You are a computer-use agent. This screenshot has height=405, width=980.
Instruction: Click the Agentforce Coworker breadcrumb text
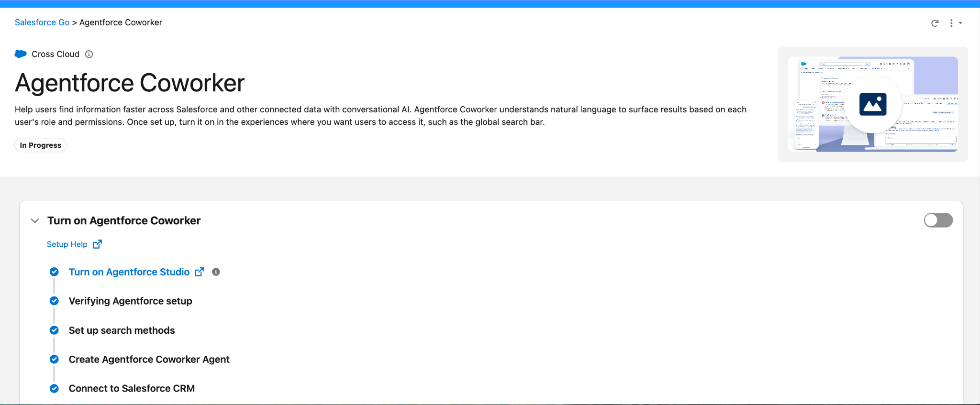pyautogui.click(x=121, y=22)
